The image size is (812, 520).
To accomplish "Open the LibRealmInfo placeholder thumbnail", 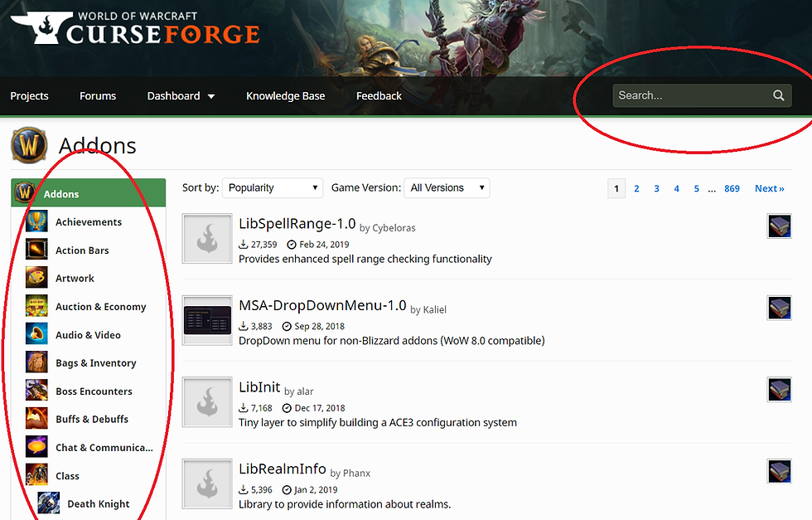I will (207, 484).
